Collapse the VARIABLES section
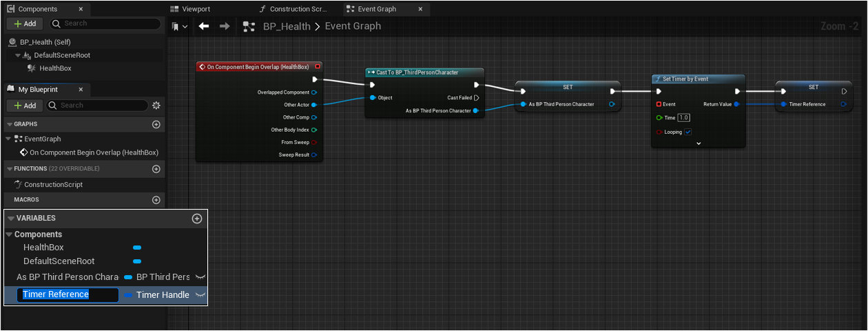This screenshot has width=868, height=331. (x=11, y=219)
